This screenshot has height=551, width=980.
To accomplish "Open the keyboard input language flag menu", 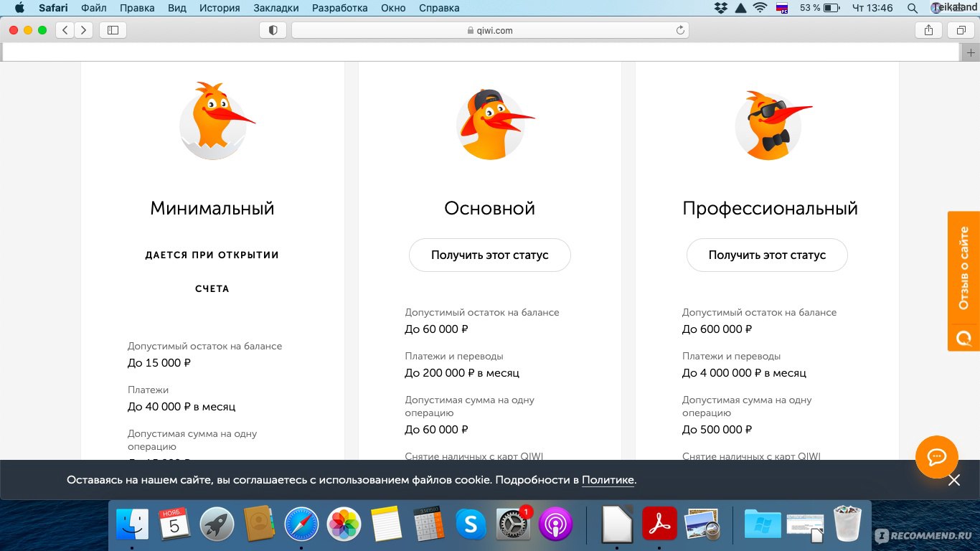I will tap(783, 8).
